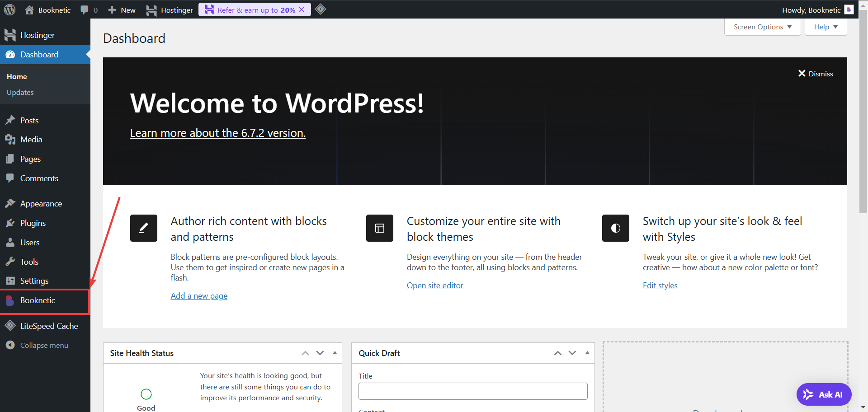Expand the Help dropdown
The height and width of the screenshot is (412, 868).
826,27
